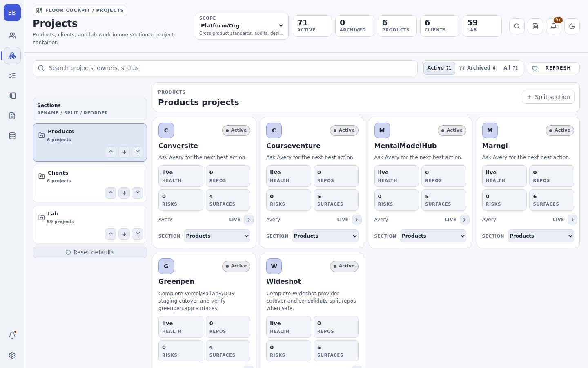Toggle dark mode moon icon
Screen dimensions: 588x368
pyautogui.click(x=572, y=26)
